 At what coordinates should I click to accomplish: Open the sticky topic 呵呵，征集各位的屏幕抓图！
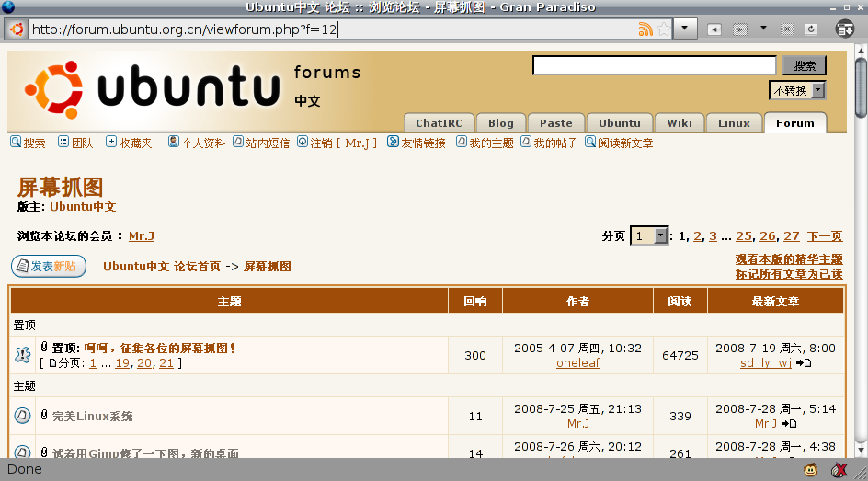tap(160, 349)
